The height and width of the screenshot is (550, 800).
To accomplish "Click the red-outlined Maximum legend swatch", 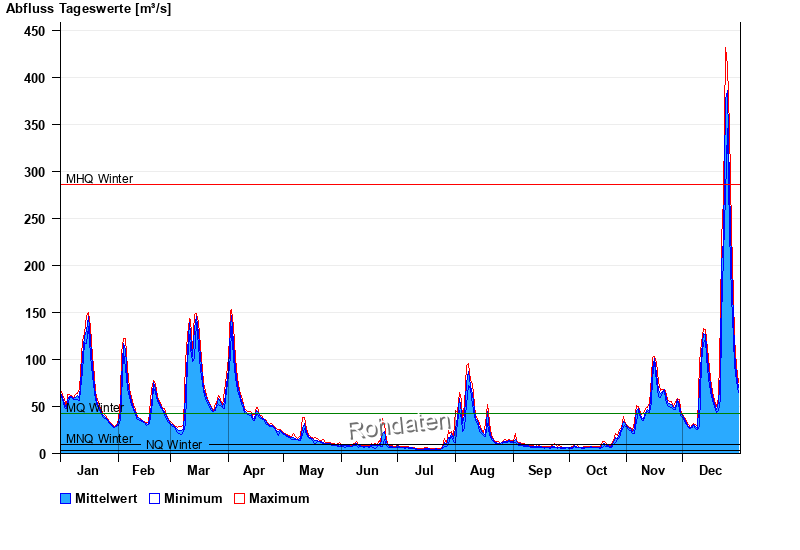I will pos(239,498).
